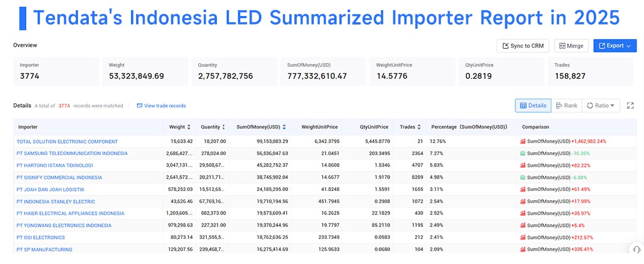
Task: Click the trend chart icon for PT HARTONO row
Action: (x=523, y=165)
